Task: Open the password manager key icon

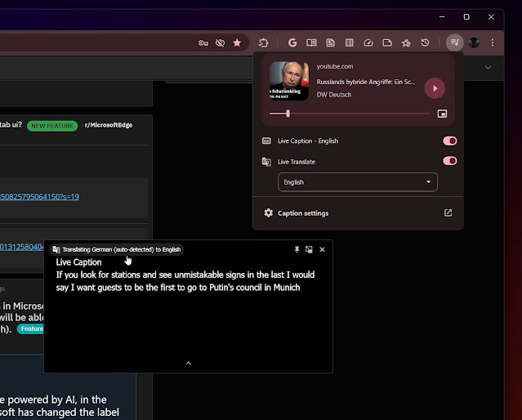Action: pos(203,42)
